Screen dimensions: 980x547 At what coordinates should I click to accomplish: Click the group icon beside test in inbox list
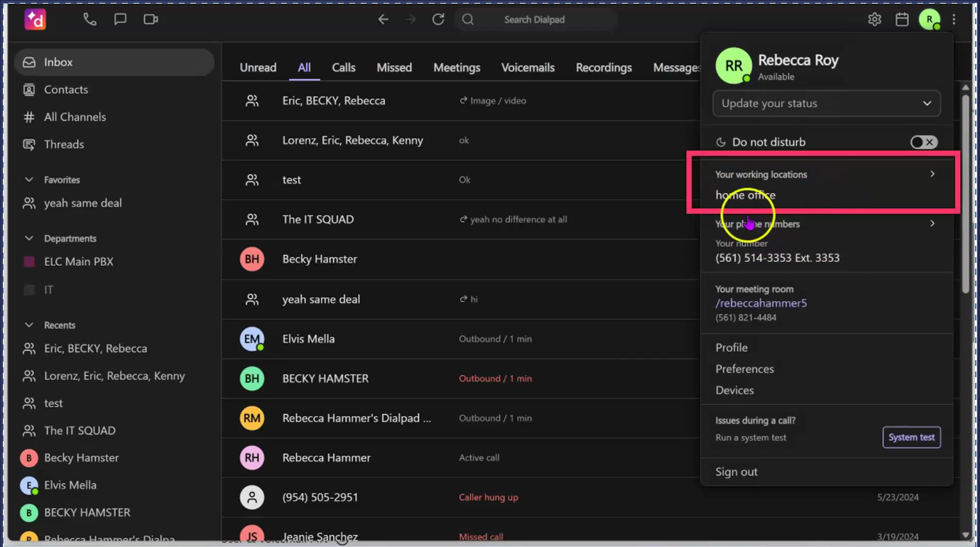(x=252, y=180)
